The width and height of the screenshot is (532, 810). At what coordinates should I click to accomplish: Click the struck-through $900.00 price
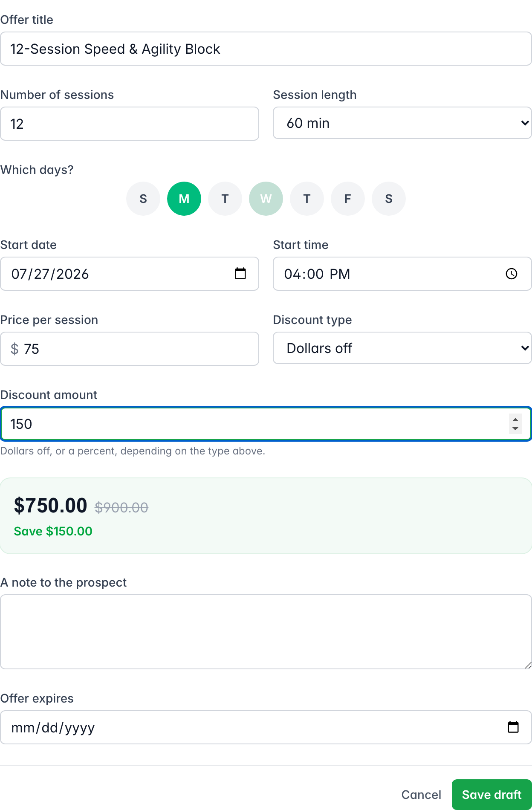[121, 507]
